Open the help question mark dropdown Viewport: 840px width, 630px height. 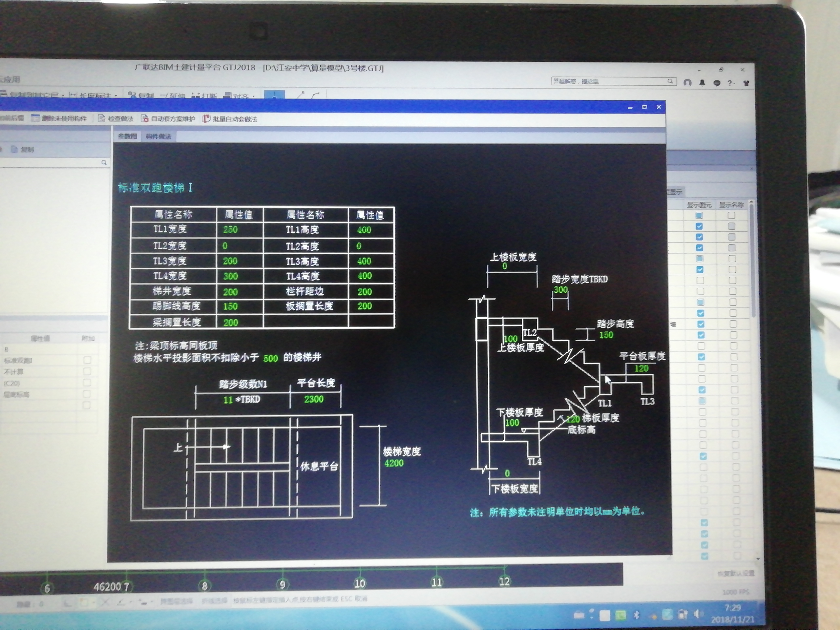(x=731, y=83)
